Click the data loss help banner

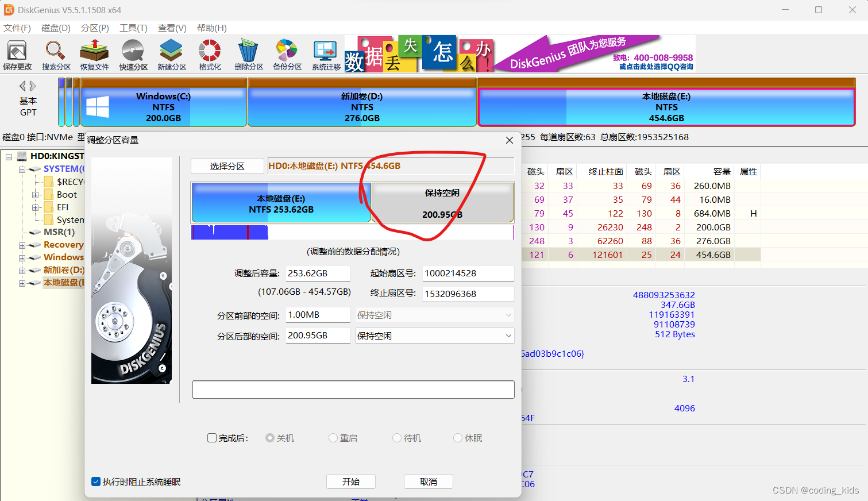point(419,53)
